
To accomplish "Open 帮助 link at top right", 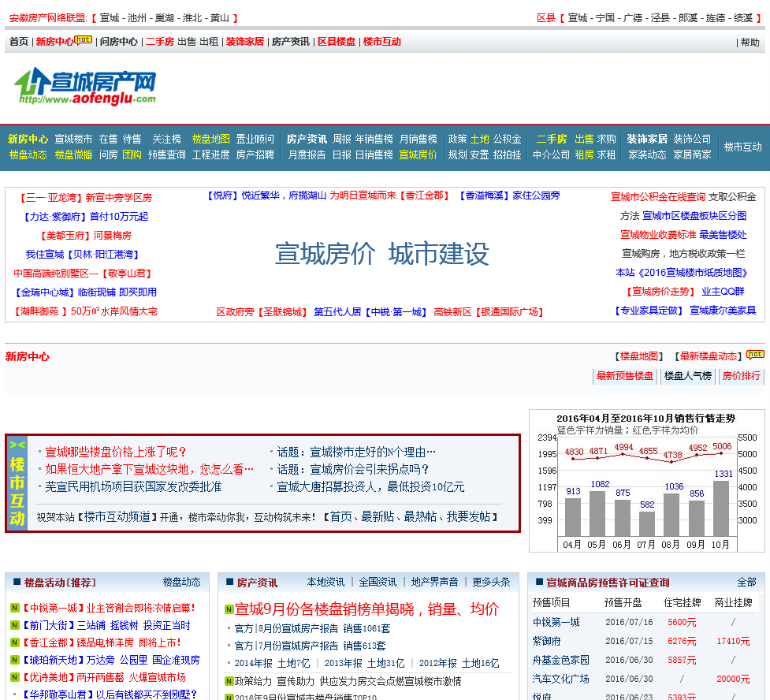I will pos(750,43).
